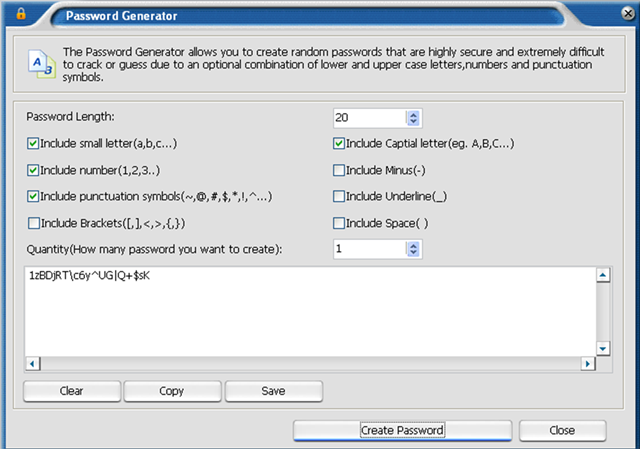The image size is (640, 449).
Task: Enable Include Minus option
Action: click(339, 170)
